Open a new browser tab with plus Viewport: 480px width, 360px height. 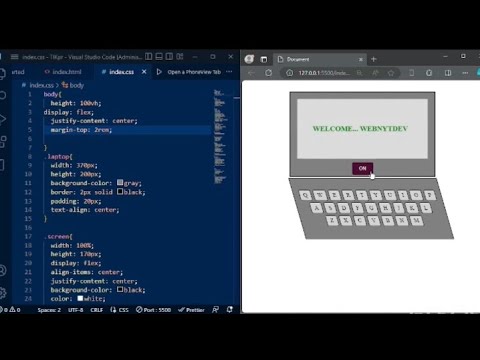374,59
